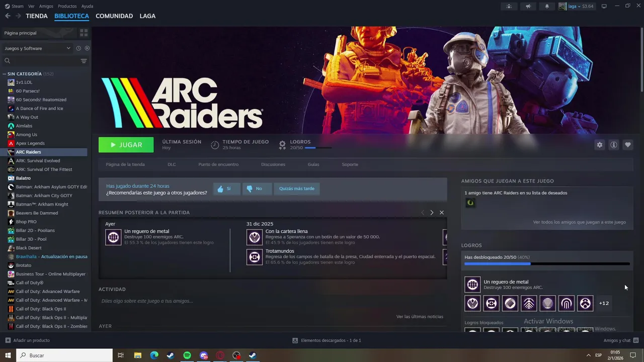Switch to TIENDA tab
The height and width of the screenshot is (362, 644).
click(37, 16)
